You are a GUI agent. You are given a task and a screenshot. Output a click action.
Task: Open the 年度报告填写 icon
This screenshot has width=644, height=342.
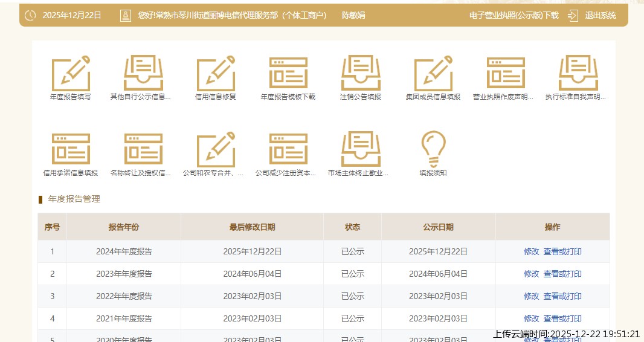(71, 74)
